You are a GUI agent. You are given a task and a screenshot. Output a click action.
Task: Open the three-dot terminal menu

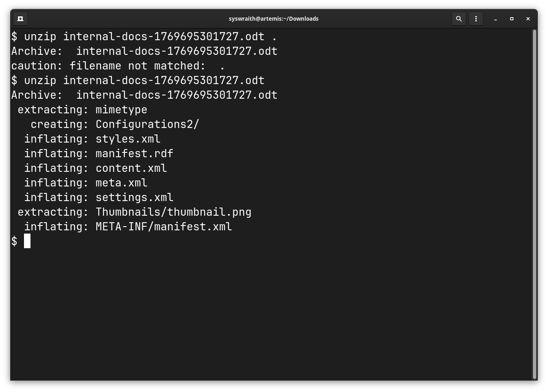coord(476,19)
